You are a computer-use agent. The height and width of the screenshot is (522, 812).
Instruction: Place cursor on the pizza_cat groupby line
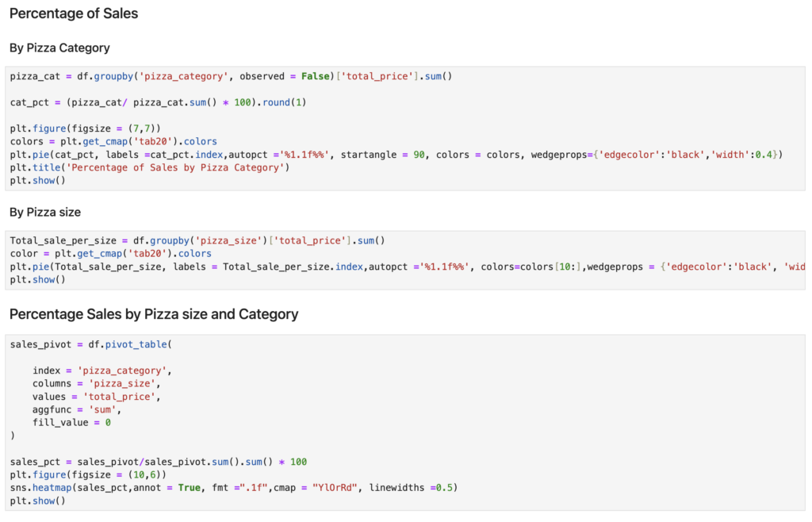click(x=231, y=77)
